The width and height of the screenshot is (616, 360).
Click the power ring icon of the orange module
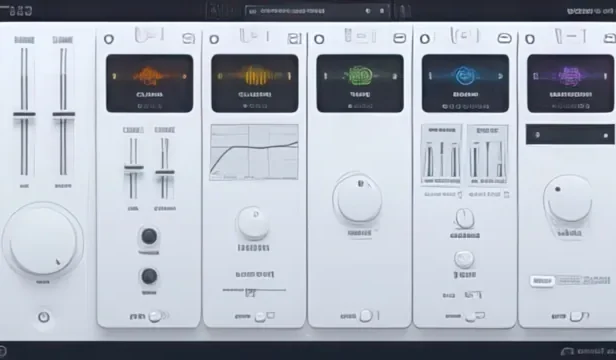click(109, 39)
